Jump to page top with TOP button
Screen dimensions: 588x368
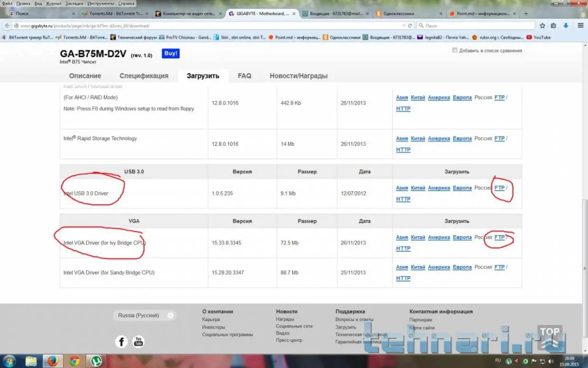550,337
